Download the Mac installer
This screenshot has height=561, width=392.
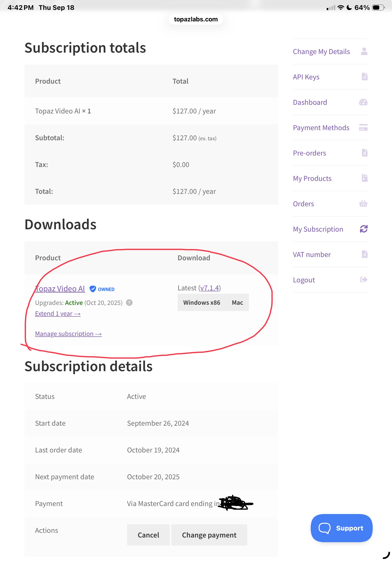click(237, 303)
